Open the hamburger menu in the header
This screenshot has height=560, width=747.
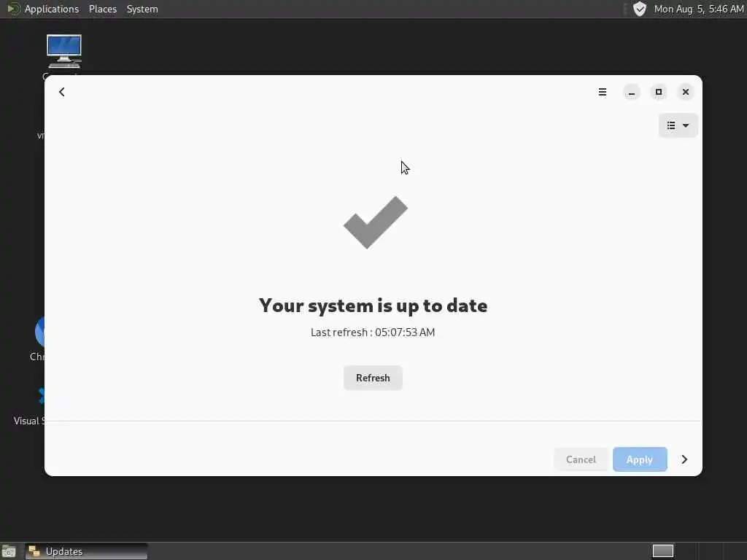point(602,92)
